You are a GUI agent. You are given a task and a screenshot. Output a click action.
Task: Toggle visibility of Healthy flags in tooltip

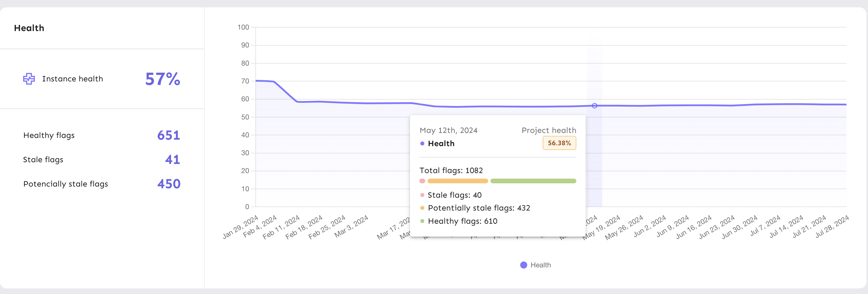[462, 221]
